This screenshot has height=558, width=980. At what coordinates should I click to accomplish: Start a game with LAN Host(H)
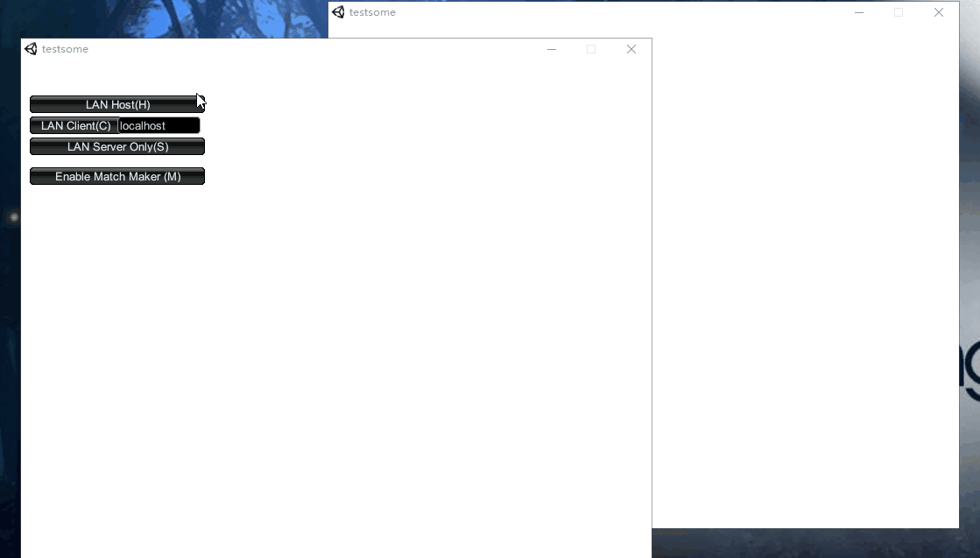coord(117,104)
